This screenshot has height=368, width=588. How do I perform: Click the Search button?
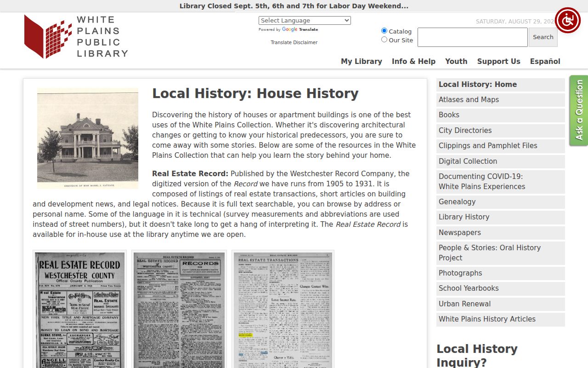click(543, 37)
